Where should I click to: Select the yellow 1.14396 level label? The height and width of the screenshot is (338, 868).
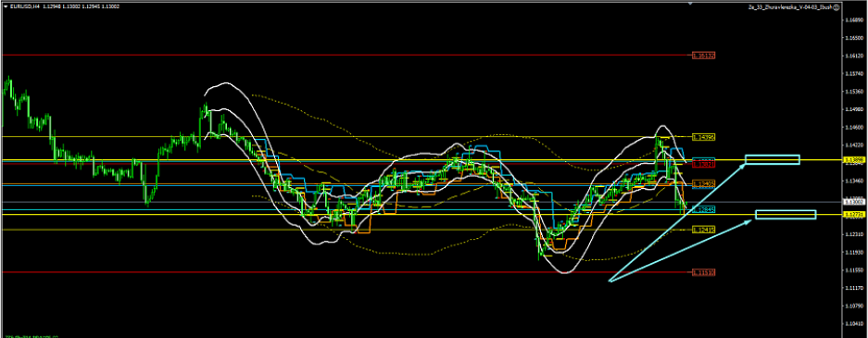[x=704, y=136]
